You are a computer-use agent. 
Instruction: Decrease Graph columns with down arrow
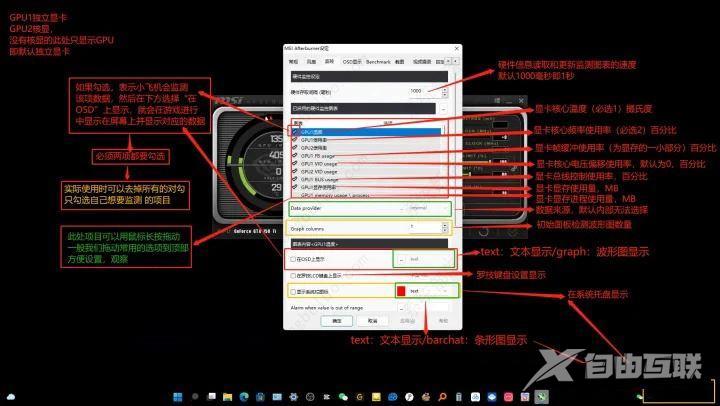coord(444,230)
